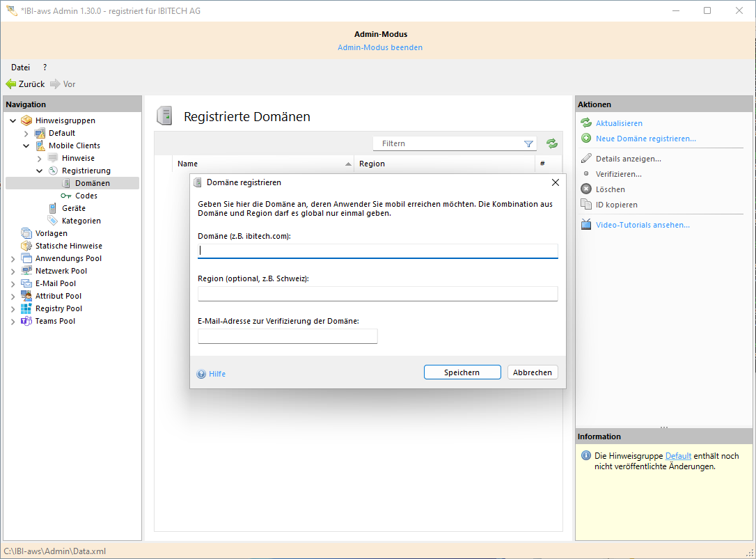Click the ID kopieren copy icon
Screen dimensions: 756x559
[585, 204]
